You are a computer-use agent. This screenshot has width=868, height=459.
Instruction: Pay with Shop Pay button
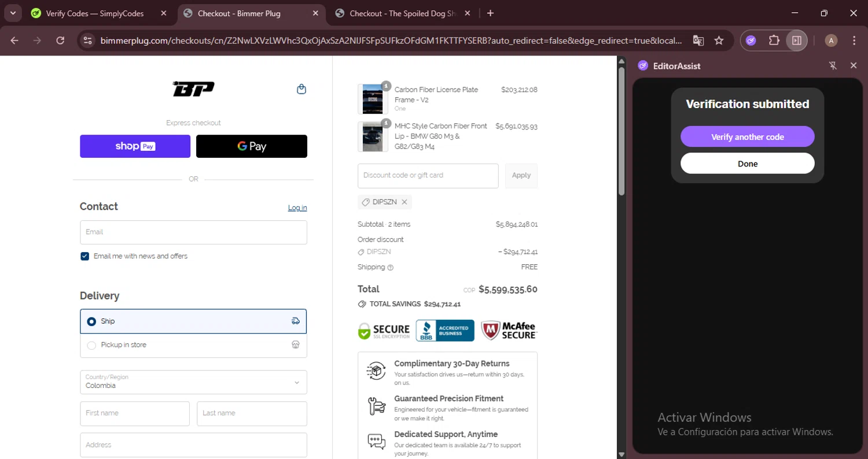tap(135, 146)
